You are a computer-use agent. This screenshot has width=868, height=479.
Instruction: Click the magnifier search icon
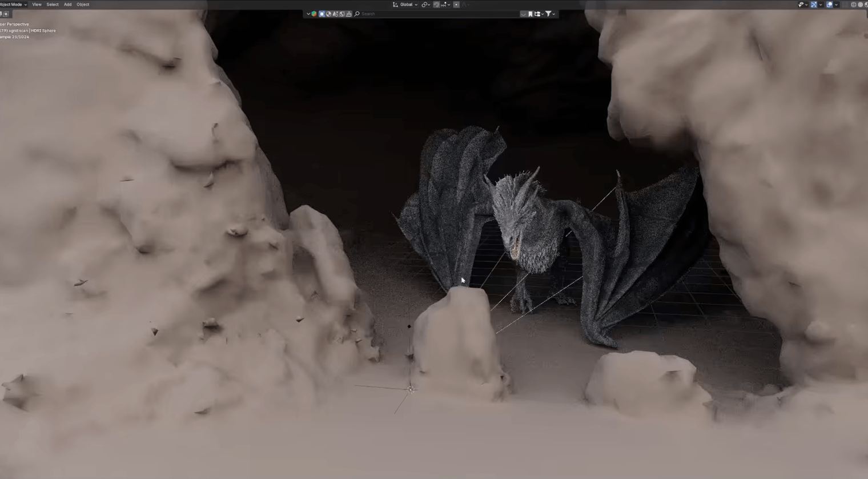point(357,14)
